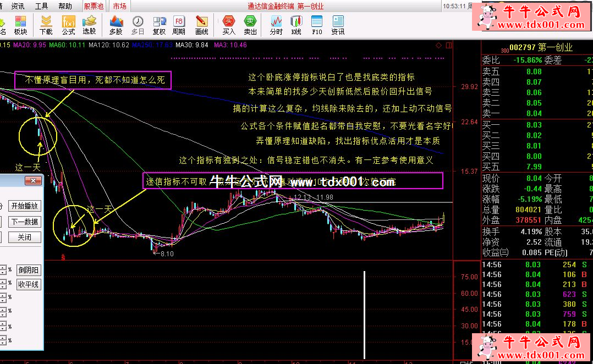Click the 10:53:11 clock display
The image size is (593, 364).
tap(454, 6)
